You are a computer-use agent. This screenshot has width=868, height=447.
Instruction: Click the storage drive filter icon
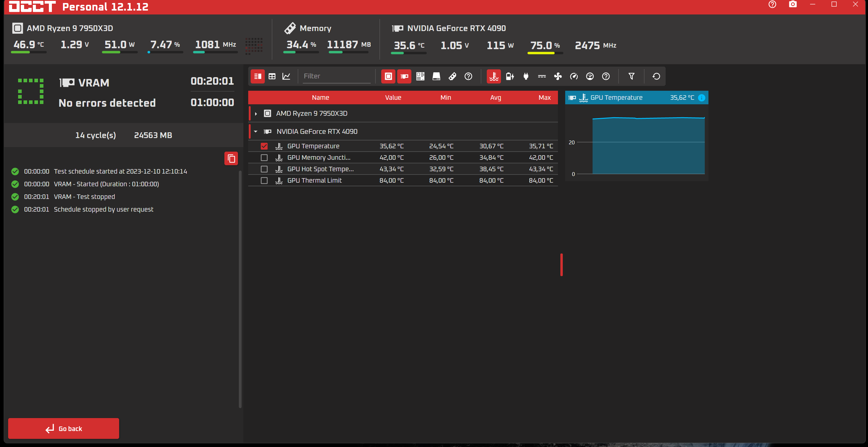436,77
